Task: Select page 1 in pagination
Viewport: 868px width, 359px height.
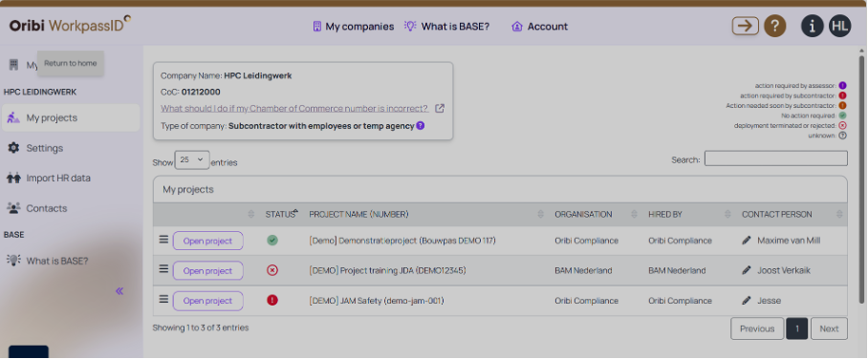Action: point(797,328)
